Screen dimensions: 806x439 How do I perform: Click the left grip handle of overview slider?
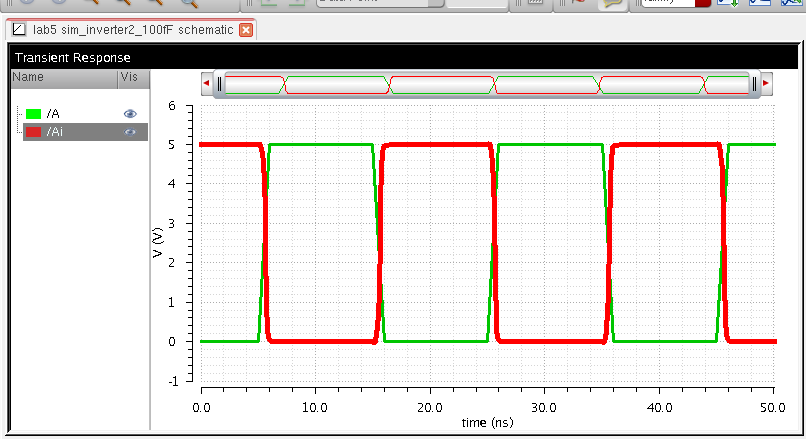point(219,85)
